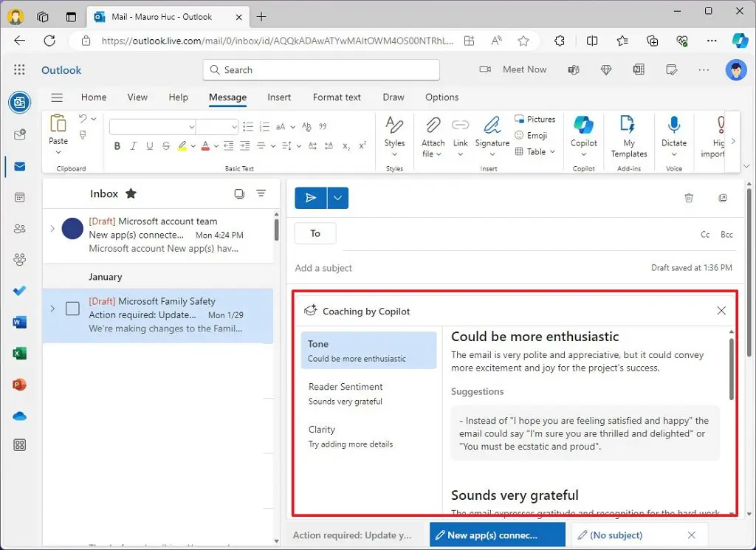
Task: Start Dictate voice typing
Action: click(673, 134)
